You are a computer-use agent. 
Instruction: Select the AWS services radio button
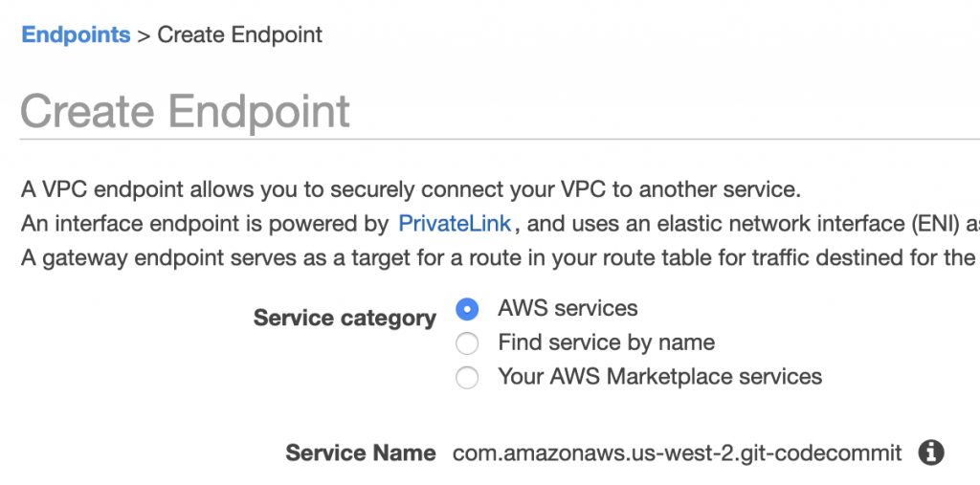(467, 309)
